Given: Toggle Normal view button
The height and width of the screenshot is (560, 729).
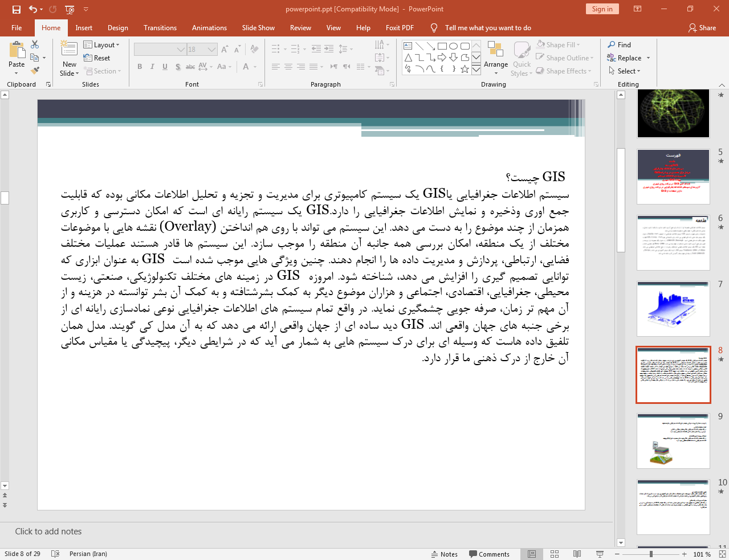Looking at the screenshot, I should click(x=531, y=554).
